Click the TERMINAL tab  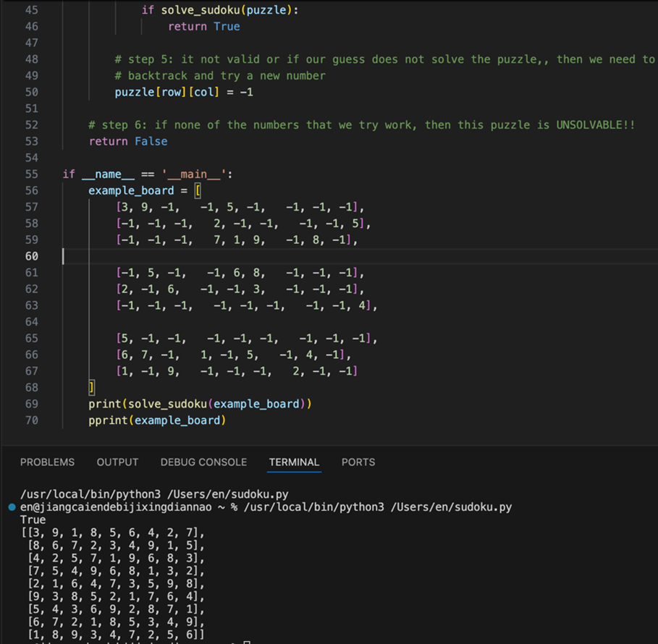(294, 462)
